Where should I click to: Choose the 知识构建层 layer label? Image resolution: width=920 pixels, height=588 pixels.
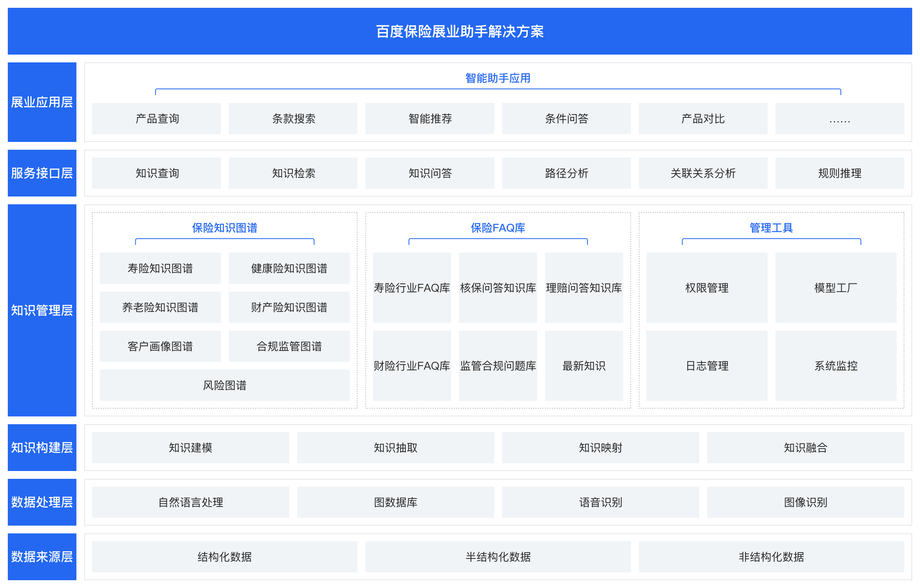click(x=42, y=448)
